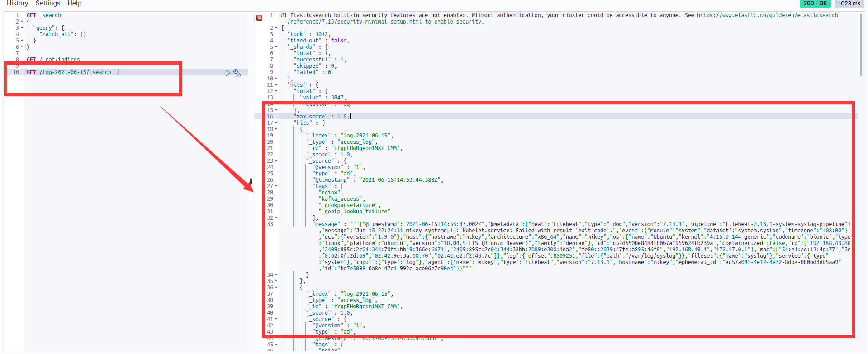The width and height of the screenshot is (868, 354).
Task: Dismiss the red security warning icon
Action: pos(259,18)
